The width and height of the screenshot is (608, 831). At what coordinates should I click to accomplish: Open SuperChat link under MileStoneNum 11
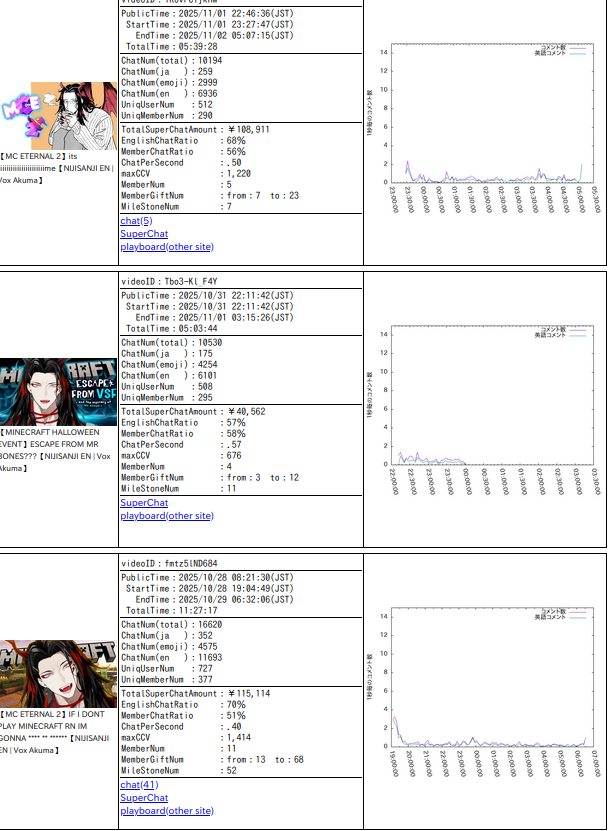click(x=144, y=503)
